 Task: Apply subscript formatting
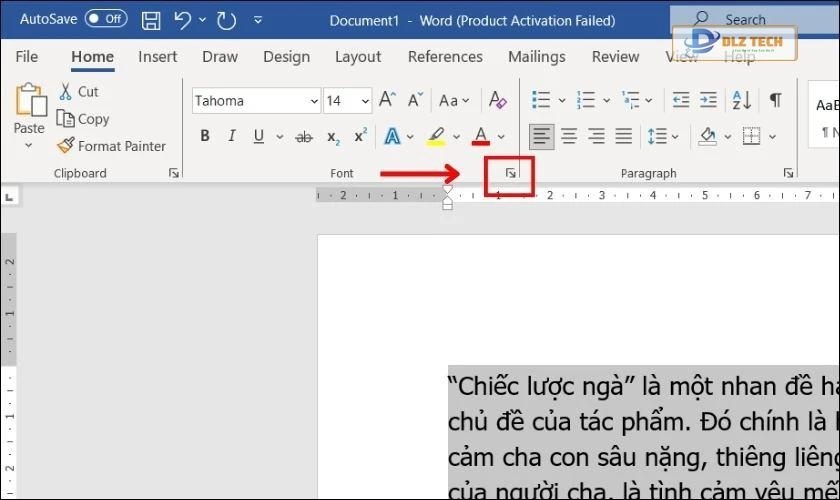click(x=333, y=137)
